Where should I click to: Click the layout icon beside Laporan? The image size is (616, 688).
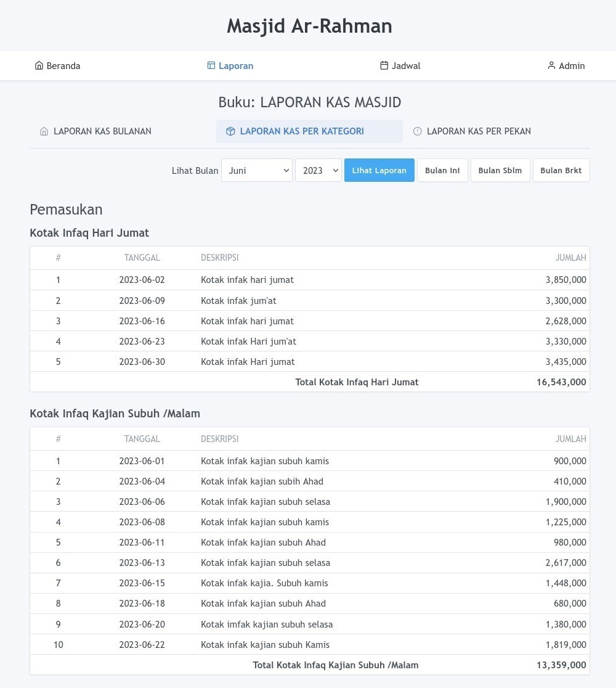coord(211,65)
